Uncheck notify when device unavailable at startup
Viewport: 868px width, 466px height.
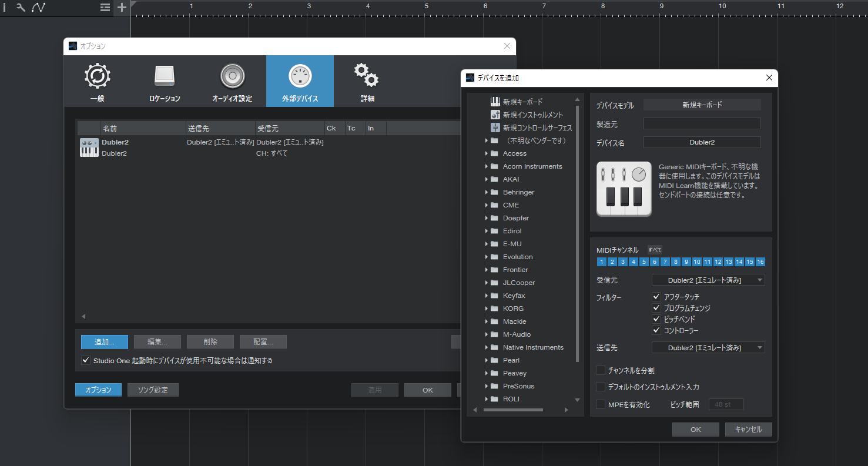pyautogui.click(x=86, y=360)
